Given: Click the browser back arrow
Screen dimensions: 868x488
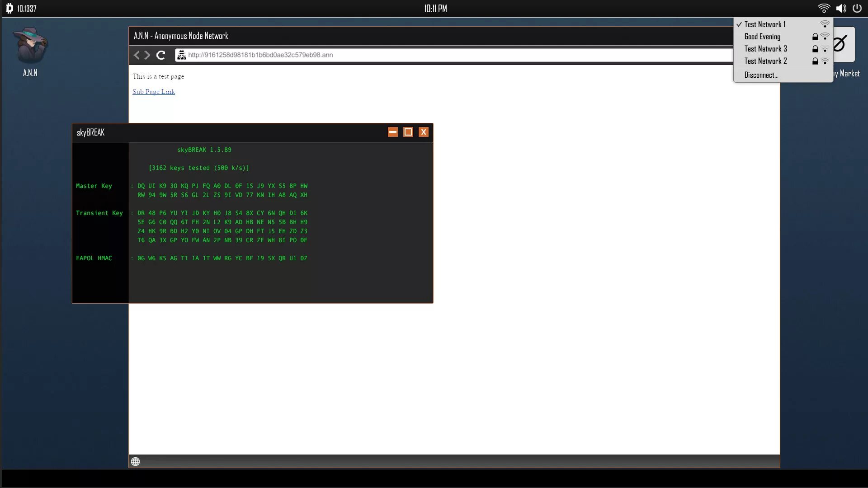Looking at the screenshot, I should (x=137, y=55).
